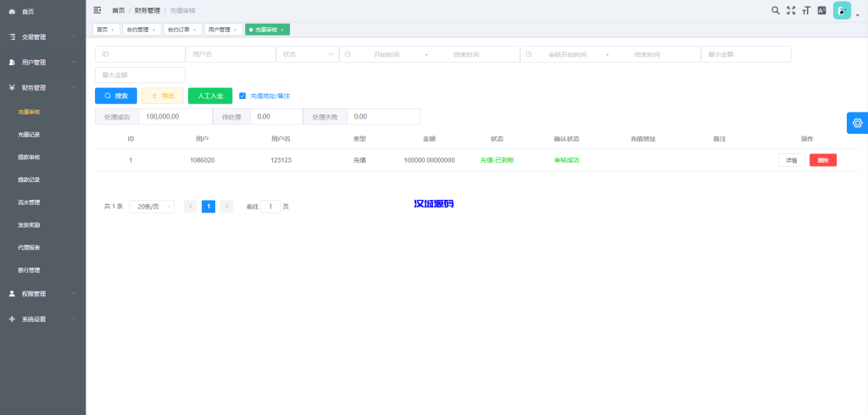Screen dimensions: 868x415
Task: Click the green 人工入金 button
Action: pos(209,96)
